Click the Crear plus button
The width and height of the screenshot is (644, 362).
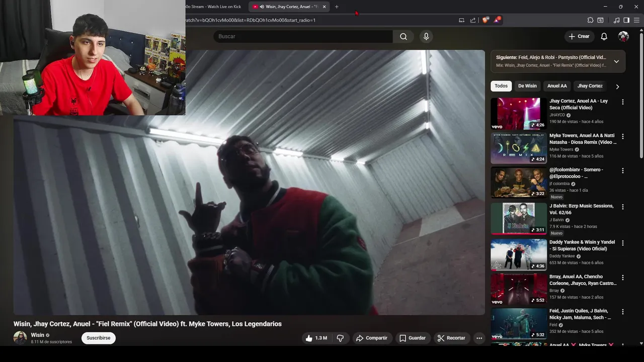click(579, 36)
